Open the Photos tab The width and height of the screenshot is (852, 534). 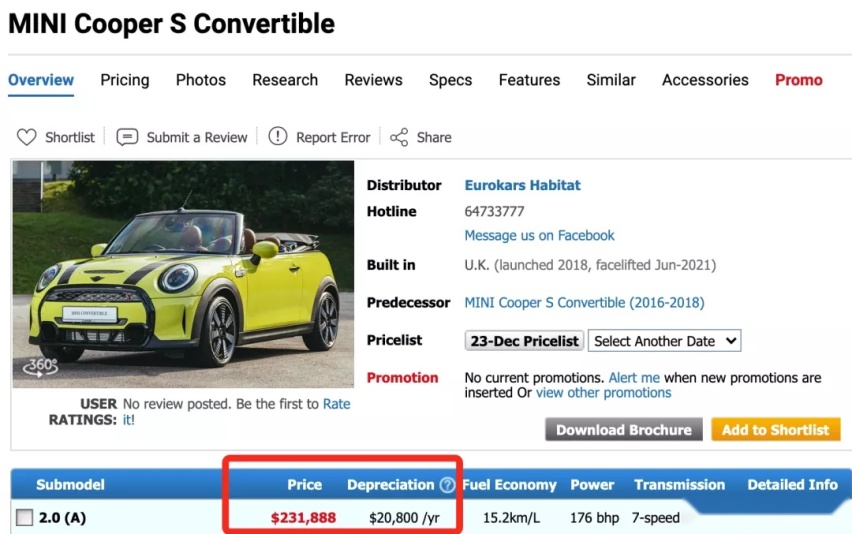[201, 80]
